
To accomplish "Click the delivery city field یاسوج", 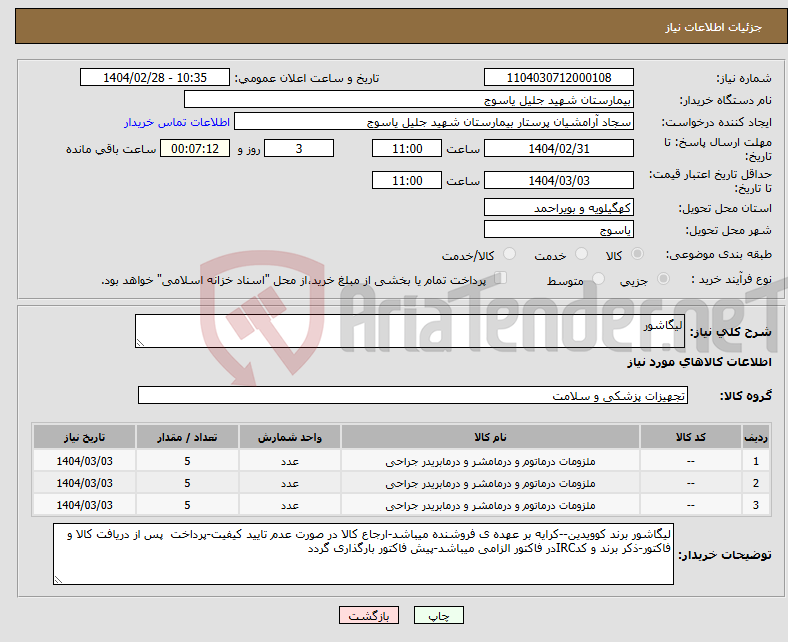I will [558, 229].
